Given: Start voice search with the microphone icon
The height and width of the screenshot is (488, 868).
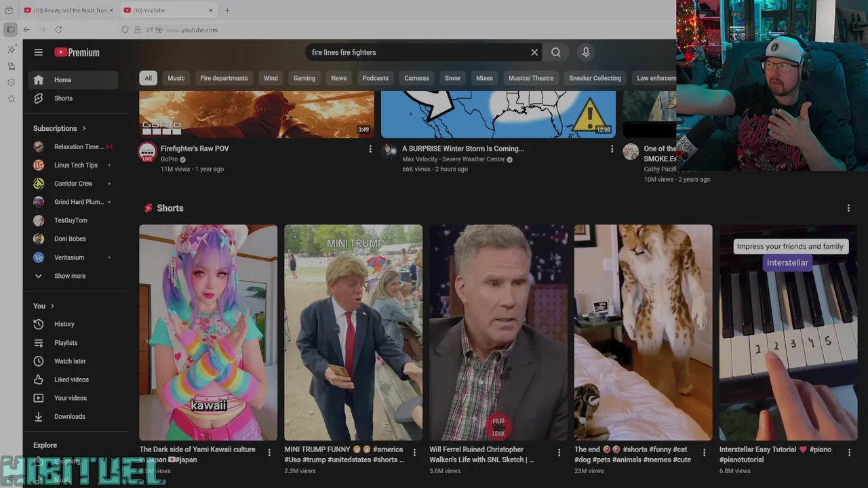Looking at the screenshot, I should [x=586, y=52].
